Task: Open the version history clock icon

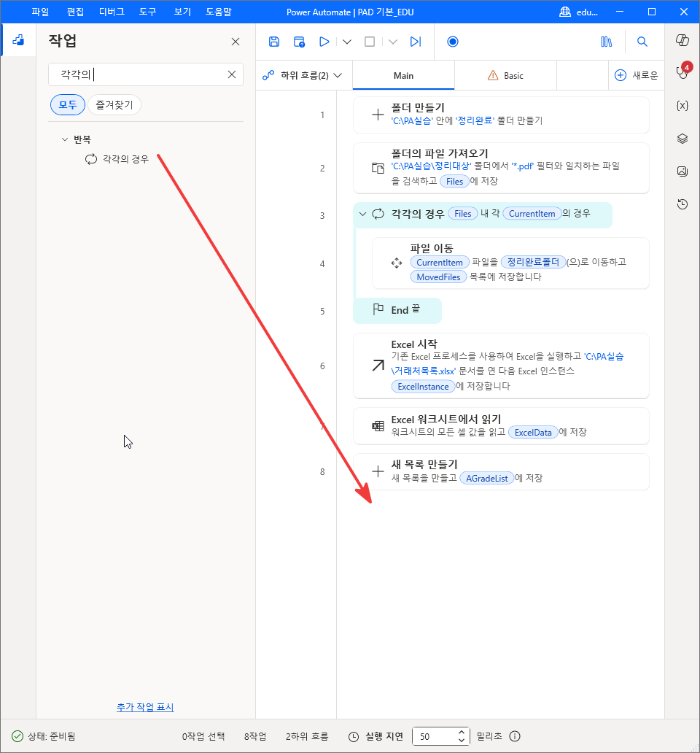Action: coord(682,204)
